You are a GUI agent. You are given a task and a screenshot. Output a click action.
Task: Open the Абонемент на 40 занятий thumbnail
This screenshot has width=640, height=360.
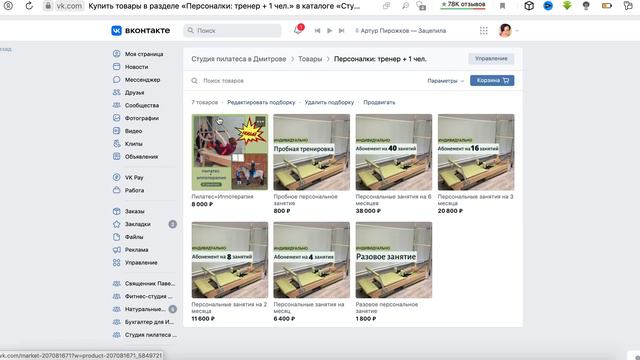click(x=394, y=152)
